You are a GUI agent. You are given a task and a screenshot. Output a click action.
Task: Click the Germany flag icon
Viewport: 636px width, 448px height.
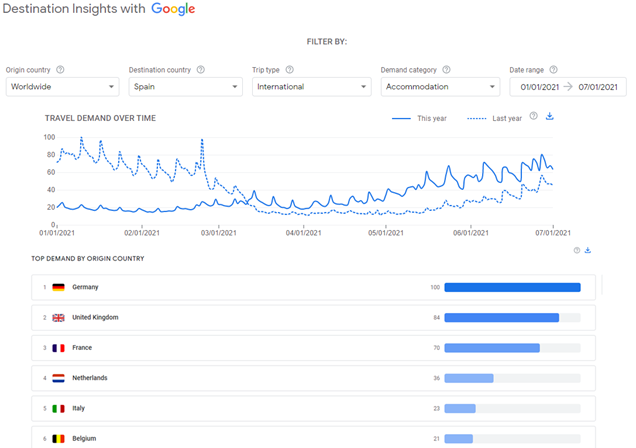[58, 287]
